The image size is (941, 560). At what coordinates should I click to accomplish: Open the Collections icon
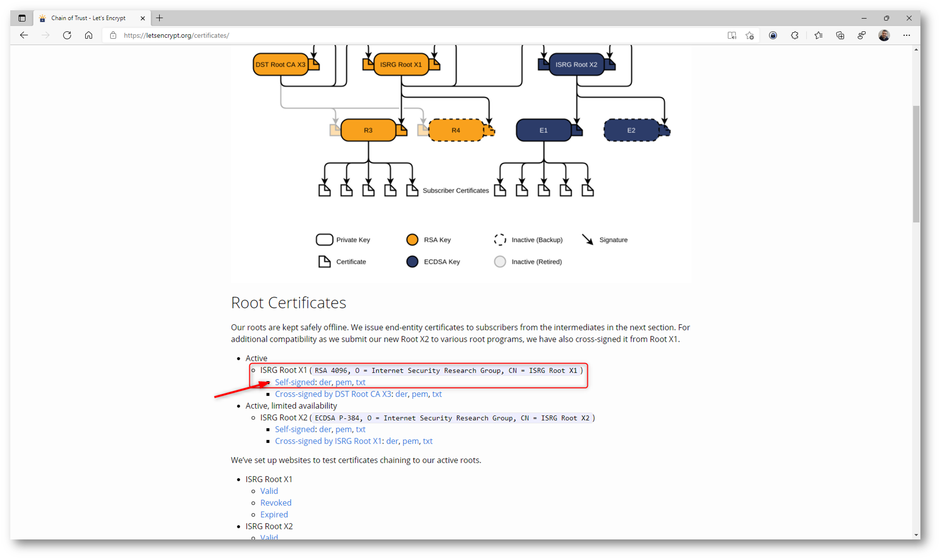pos(840,35)
